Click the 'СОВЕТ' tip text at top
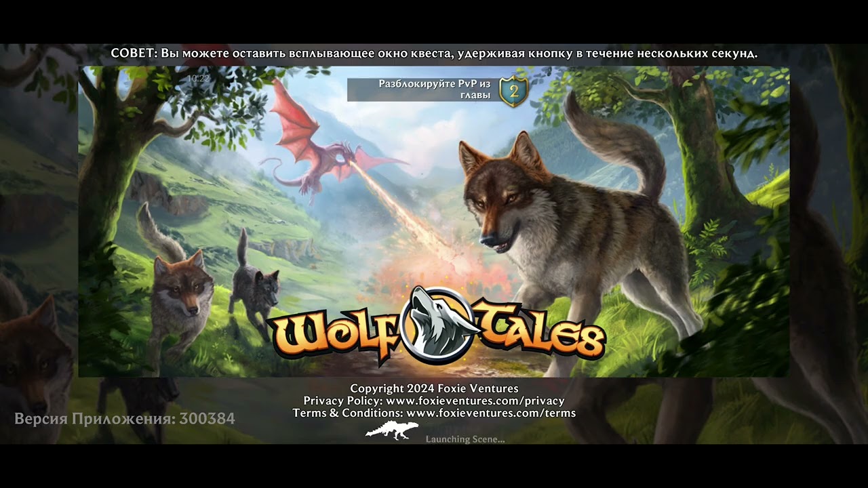Screen dimensions: 868x488 click(434, 53)
